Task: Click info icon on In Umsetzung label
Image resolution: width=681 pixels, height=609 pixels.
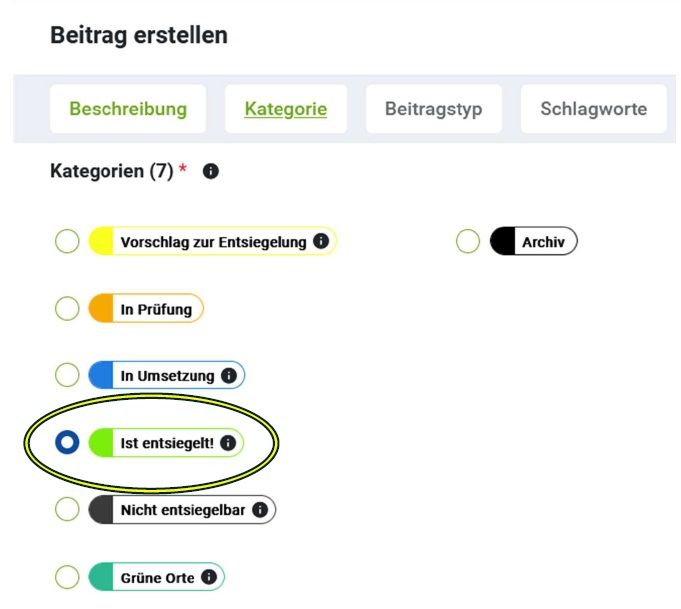Action: [228, 376]
